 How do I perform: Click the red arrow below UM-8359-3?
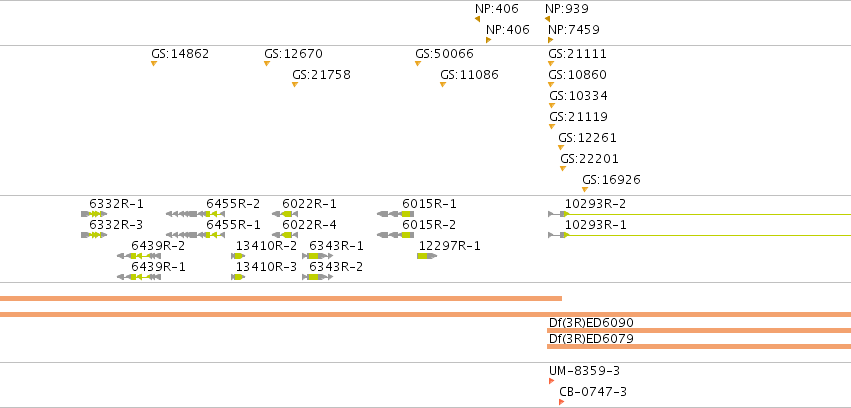551,381
